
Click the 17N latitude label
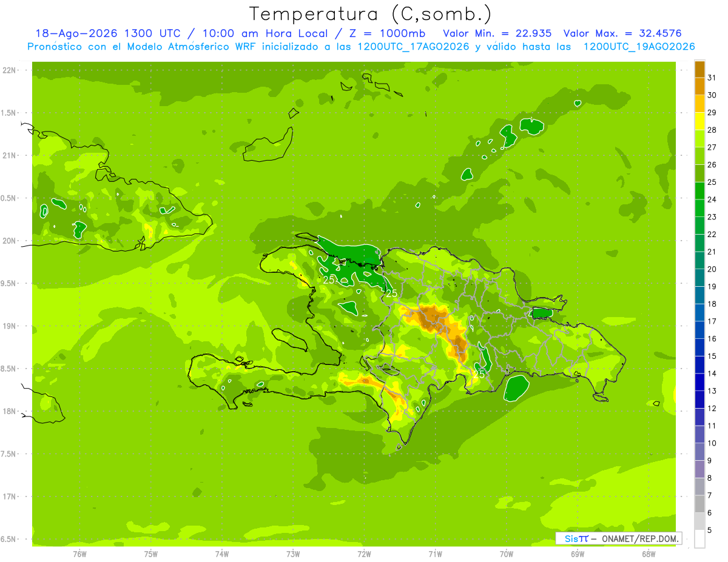pos(10,497)
